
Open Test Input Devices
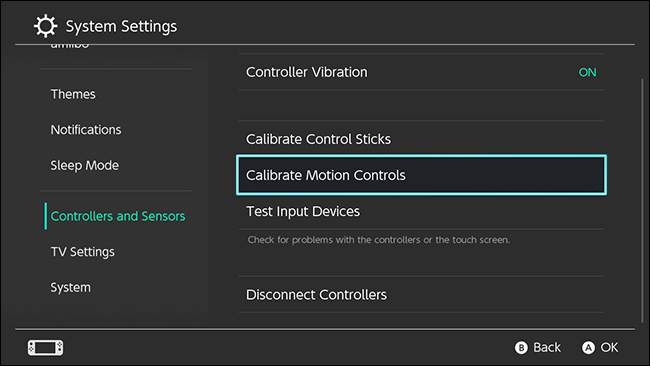[421, 211]
